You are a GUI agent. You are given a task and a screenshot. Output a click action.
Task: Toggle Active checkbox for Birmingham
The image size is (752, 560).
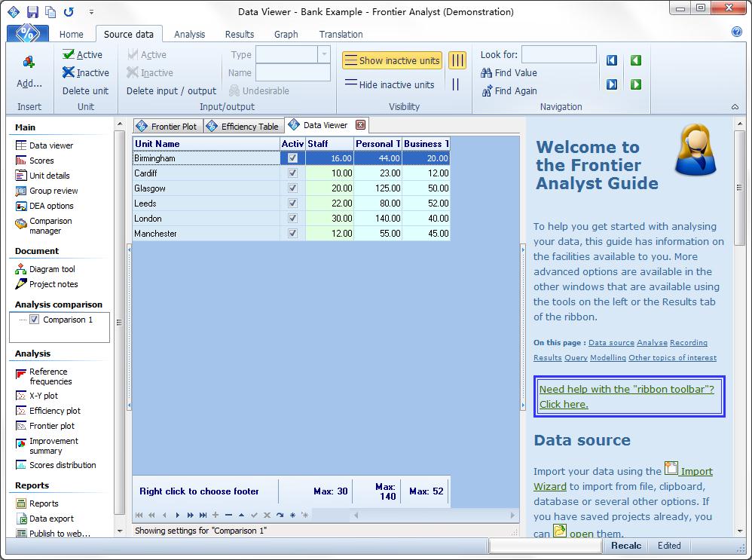tap(292, 158)
